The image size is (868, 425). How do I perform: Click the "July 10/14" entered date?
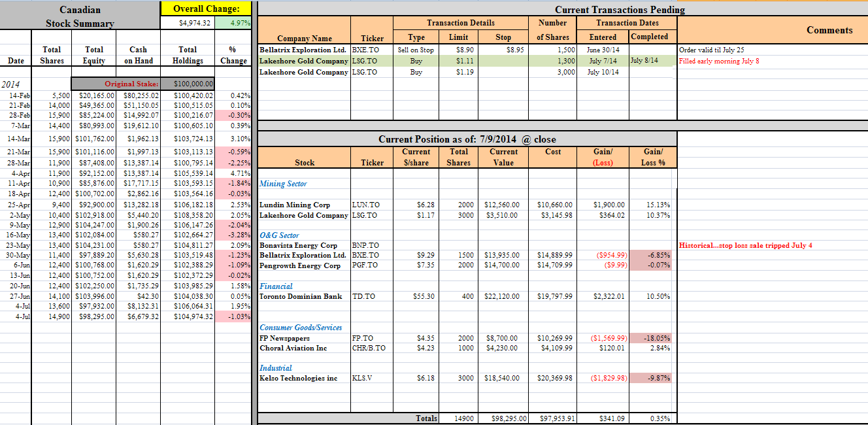tap(603, 72)
